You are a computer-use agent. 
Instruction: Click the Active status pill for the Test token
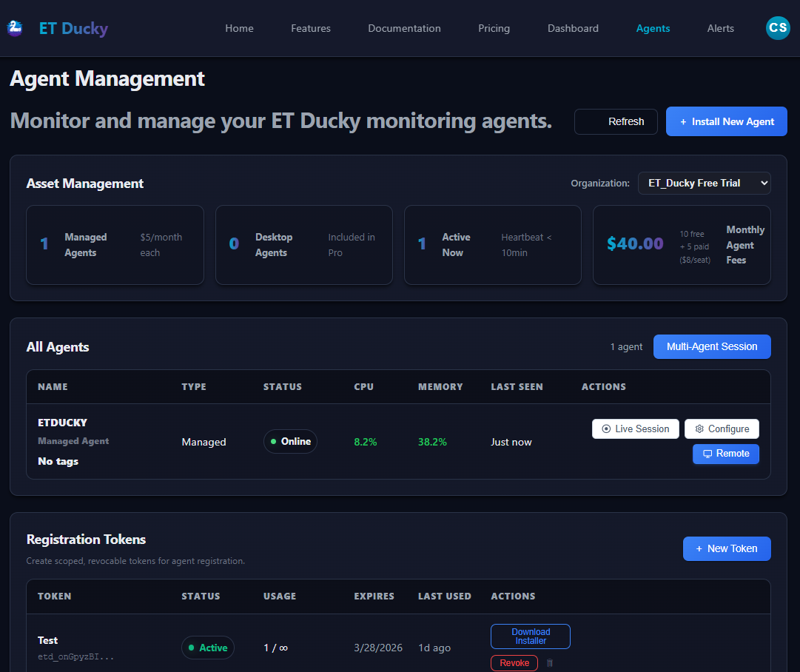[x=208, y=648]
